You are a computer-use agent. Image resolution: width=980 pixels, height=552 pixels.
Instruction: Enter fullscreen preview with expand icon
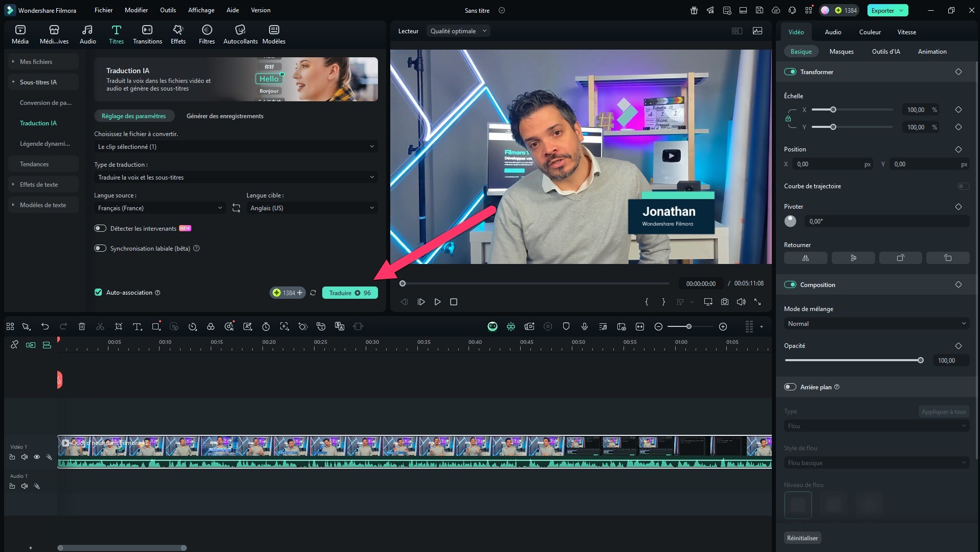point(758,302)
